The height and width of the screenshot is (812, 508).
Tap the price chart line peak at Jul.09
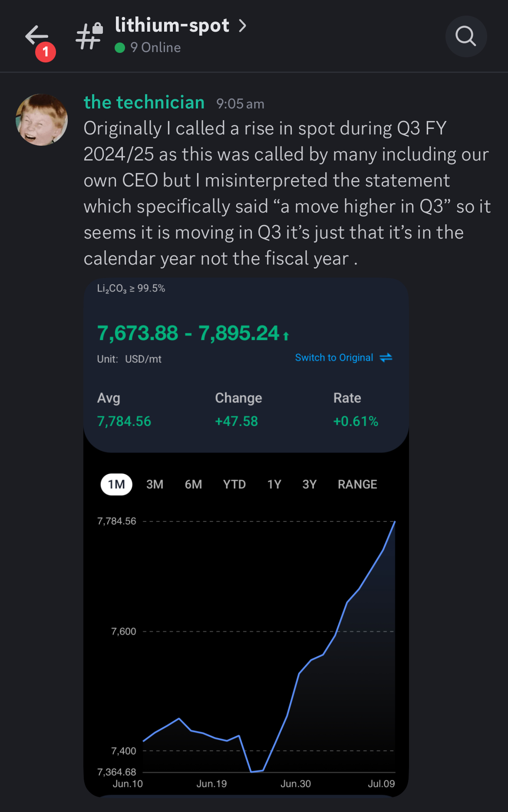[395, 522]
